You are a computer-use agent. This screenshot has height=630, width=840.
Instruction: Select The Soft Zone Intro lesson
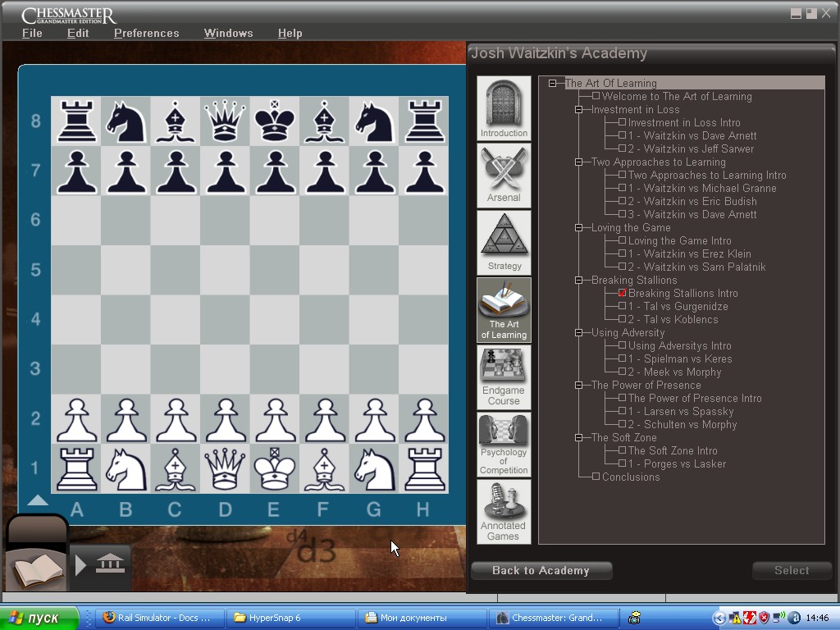pos(673,450)
